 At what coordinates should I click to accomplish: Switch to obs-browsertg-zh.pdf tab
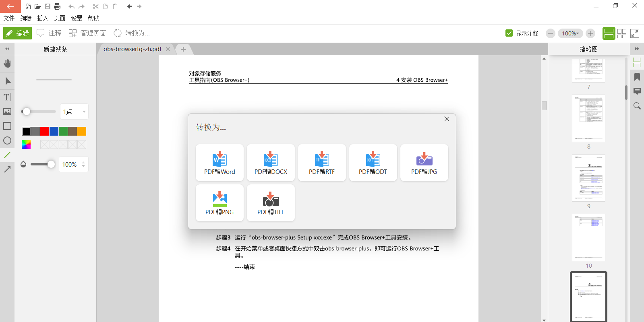click(x=132, y=49)
